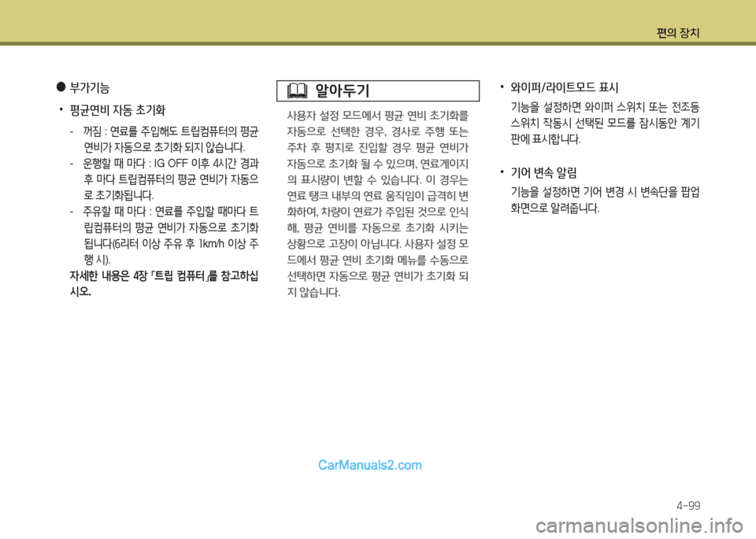756x539 pixels.
Task: Open the carmanualsonline.info link
Action: [639, 526]
